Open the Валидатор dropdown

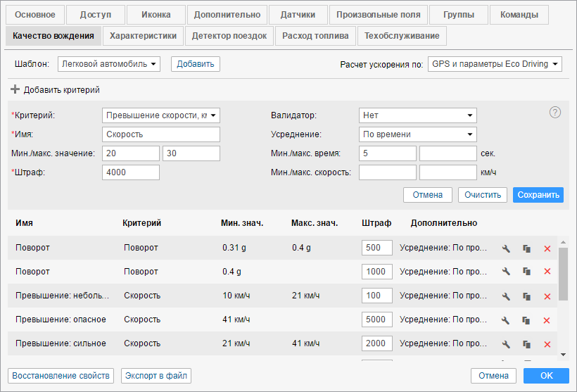[x=417, y=115]
